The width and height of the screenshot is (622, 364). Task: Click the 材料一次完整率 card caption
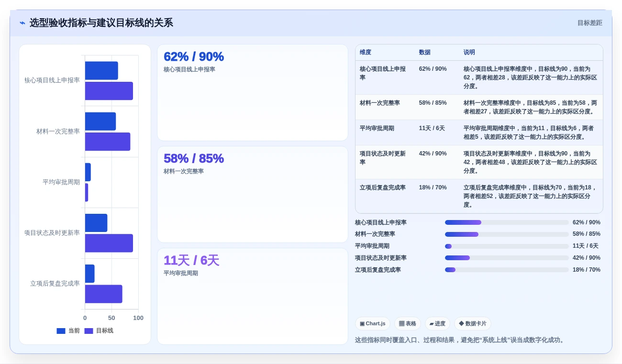184,171
